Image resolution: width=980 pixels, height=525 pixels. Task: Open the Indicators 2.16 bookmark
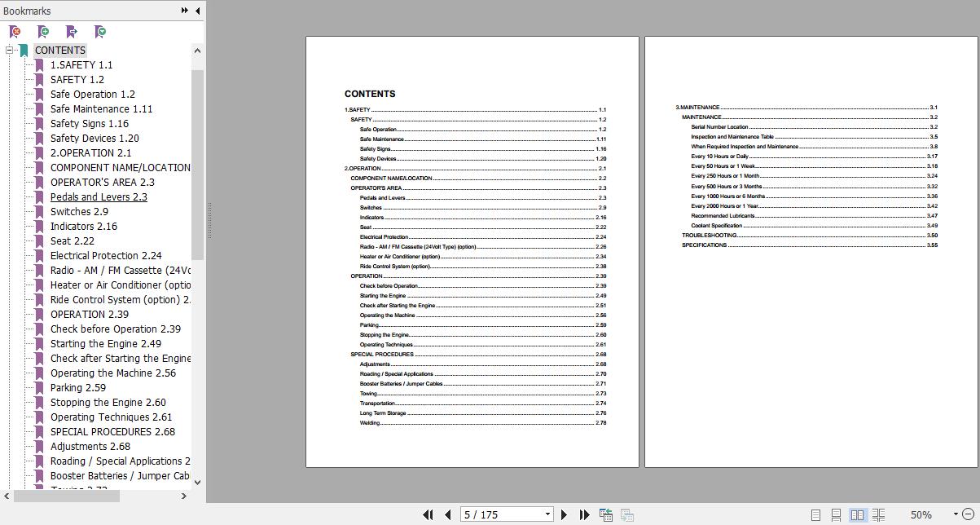84,227
